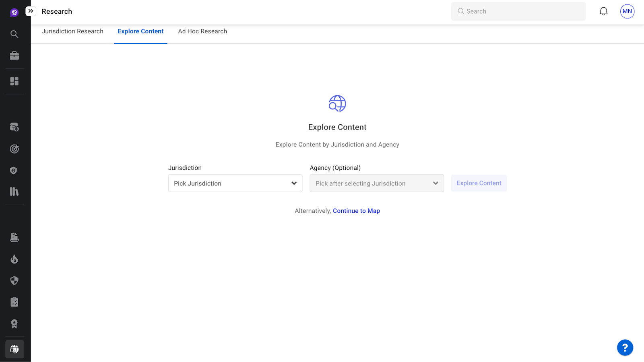Screen dimensions: 644x362
Task: Click the award ribbon icon in sidebar
Action: point(14,324)
